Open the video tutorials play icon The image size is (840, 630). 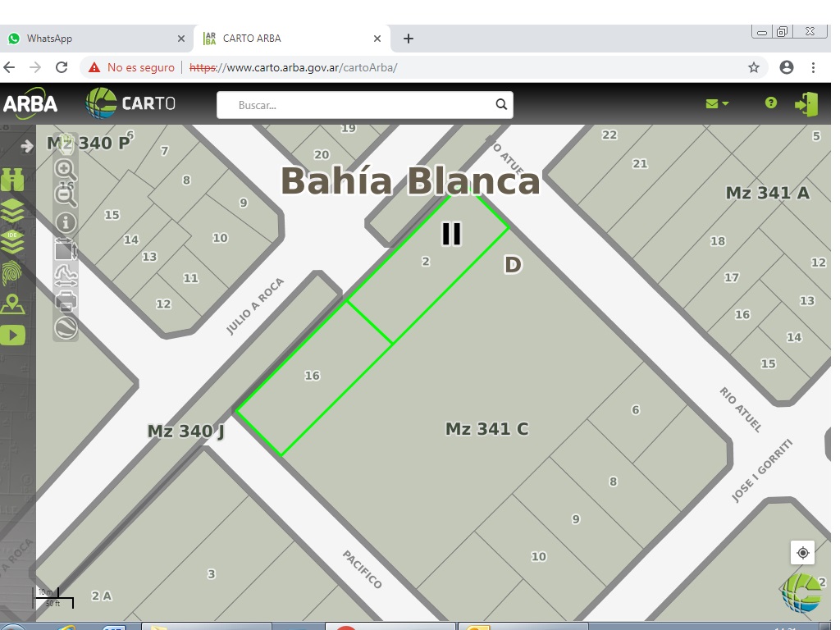tap(12, 336)
